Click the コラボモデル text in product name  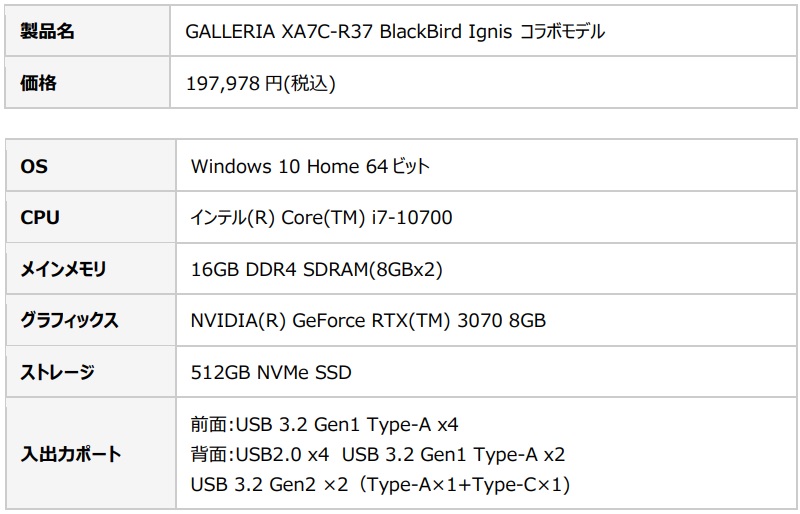[x=563, y=31]
